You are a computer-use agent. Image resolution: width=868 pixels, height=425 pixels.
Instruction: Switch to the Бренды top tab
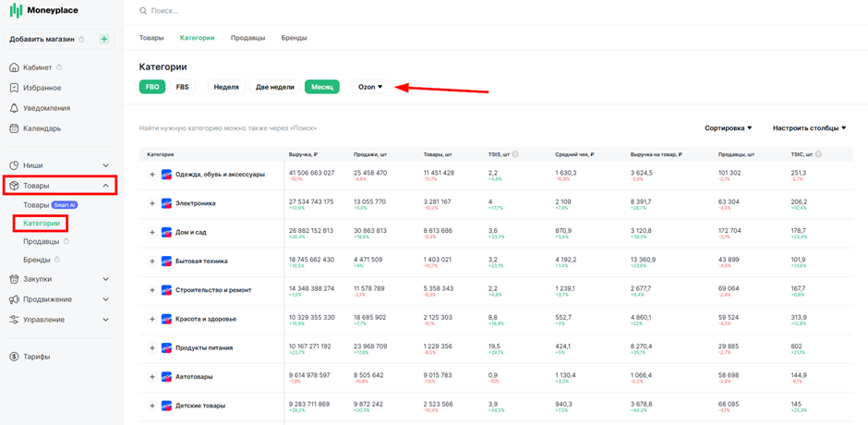click(x=294, y=38)
